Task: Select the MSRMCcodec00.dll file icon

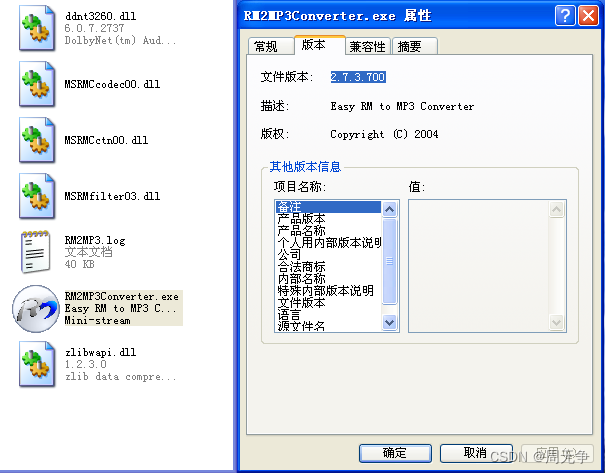Action: point(37,84)
